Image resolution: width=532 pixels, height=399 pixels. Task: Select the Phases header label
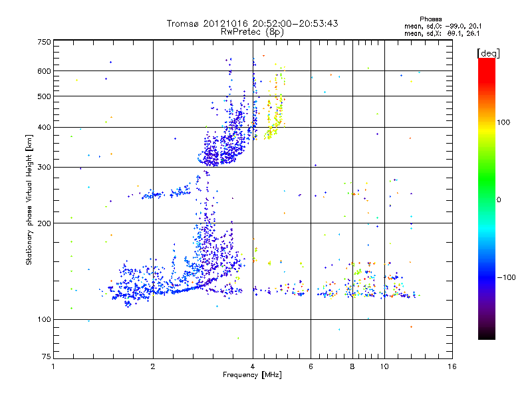pyautogui.click(x=430, y=19)
